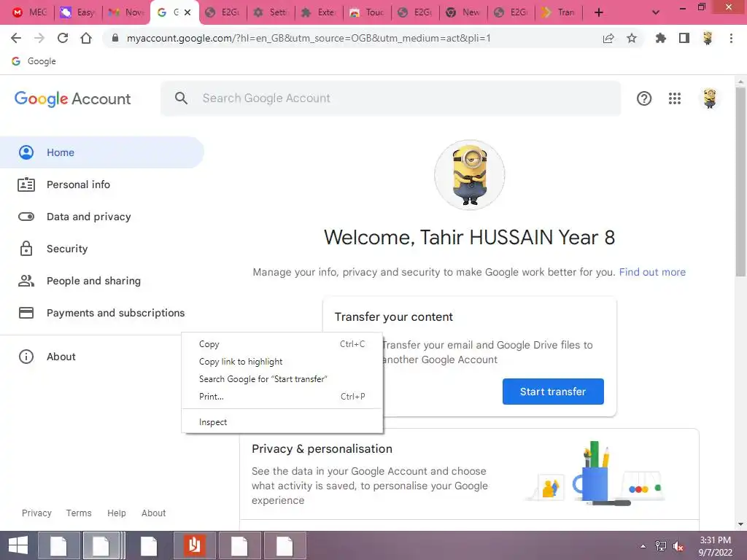This screenshot has width=747, height=560.
Task: Switch to the Touc browser tab
Action: pos(368,12)
